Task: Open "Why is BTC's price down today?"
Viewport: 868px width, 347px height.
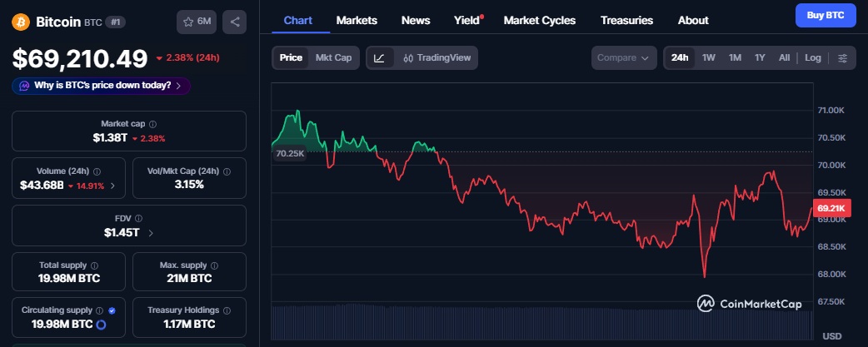Action: coord(102,86)
